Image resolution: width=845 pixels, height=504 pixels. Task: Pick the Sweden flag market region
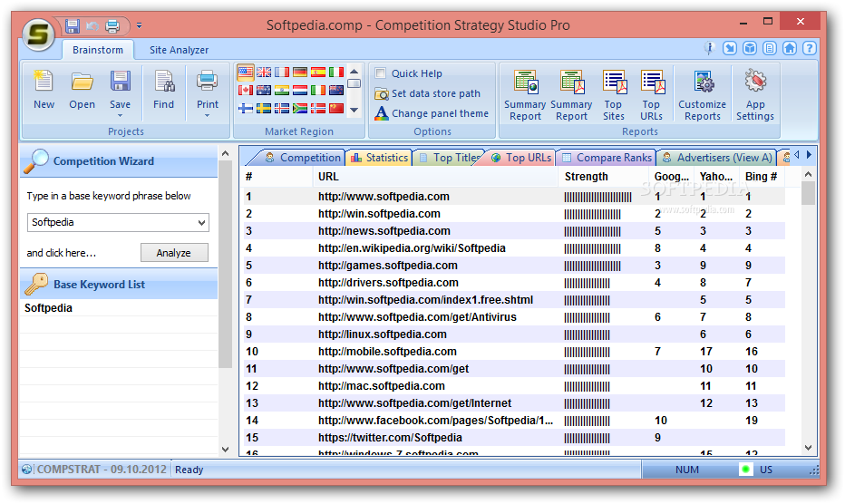[264, 109]
